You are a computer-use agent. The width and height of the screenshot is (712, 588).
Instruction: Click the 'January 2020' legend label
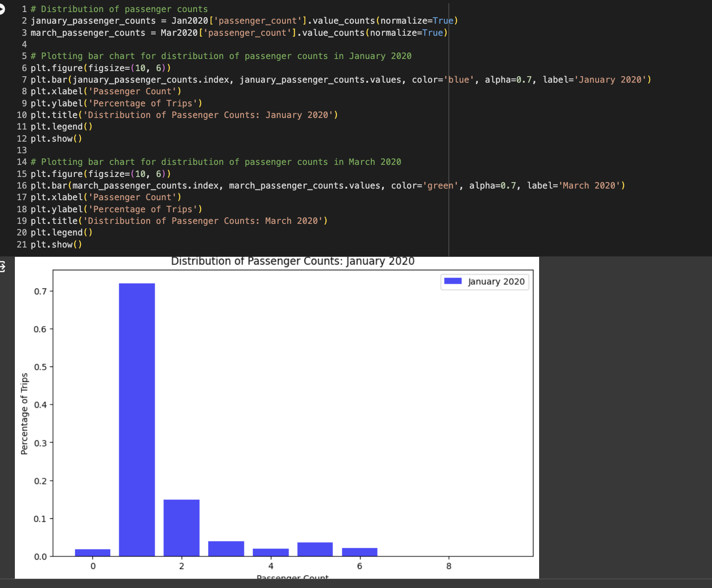[496, 281]
